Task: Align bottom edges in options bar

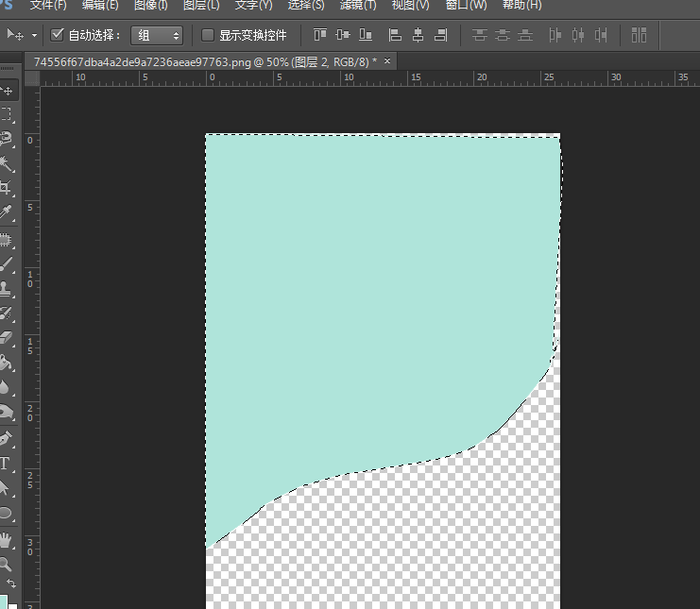Action: click(x=366, y=34)
